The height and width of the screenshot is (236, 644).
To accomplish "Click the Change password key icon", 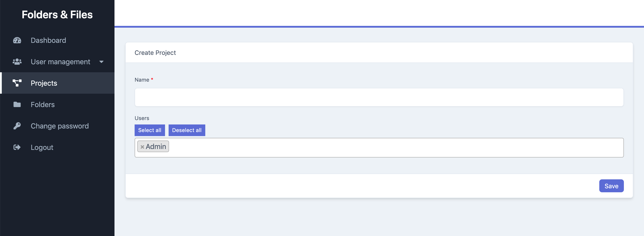I will tap(17, 126).
